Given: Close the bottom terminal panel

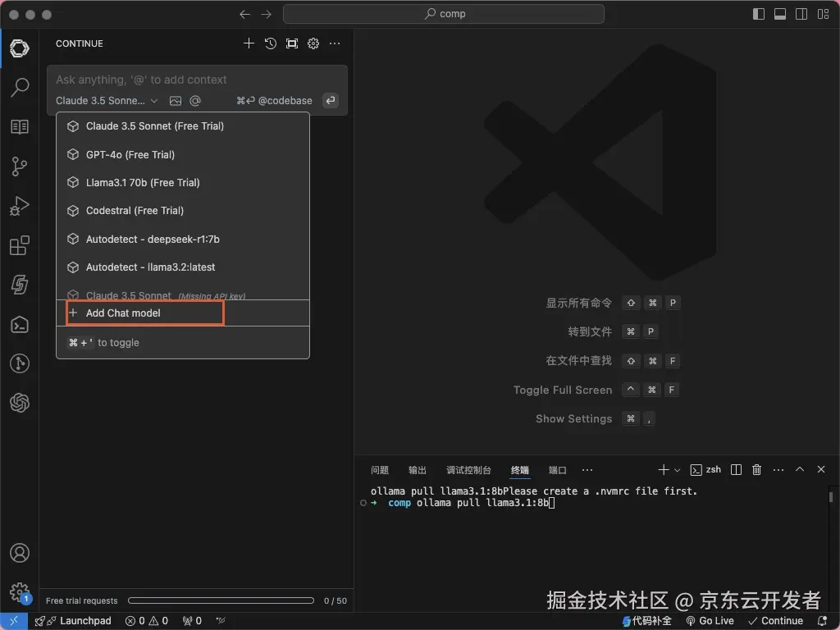Looking at the screenshot, I should (x=820, y=469).
